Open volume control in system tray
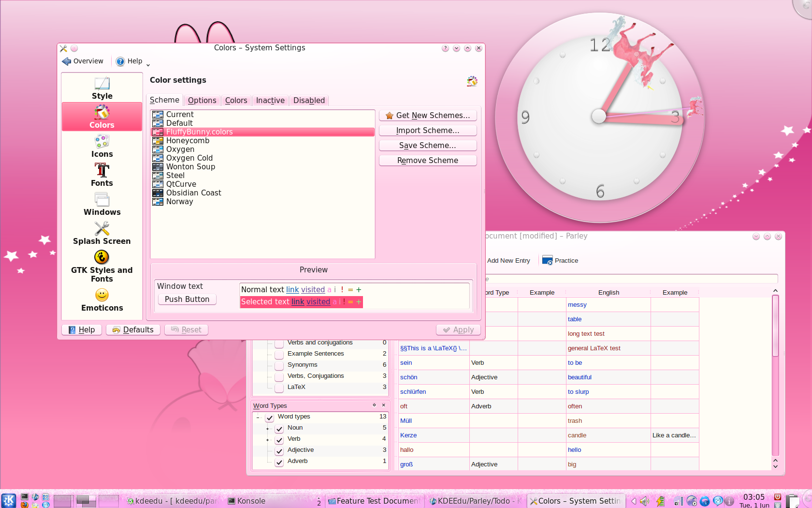Image resolution: width=812 pixels, height=508 pixels. 645,501
